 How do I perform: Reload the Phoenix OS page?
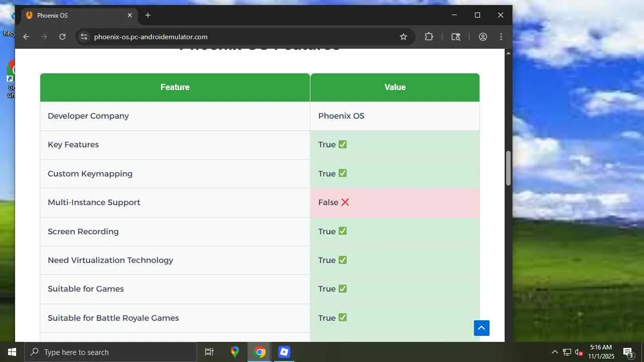[62, 37]
